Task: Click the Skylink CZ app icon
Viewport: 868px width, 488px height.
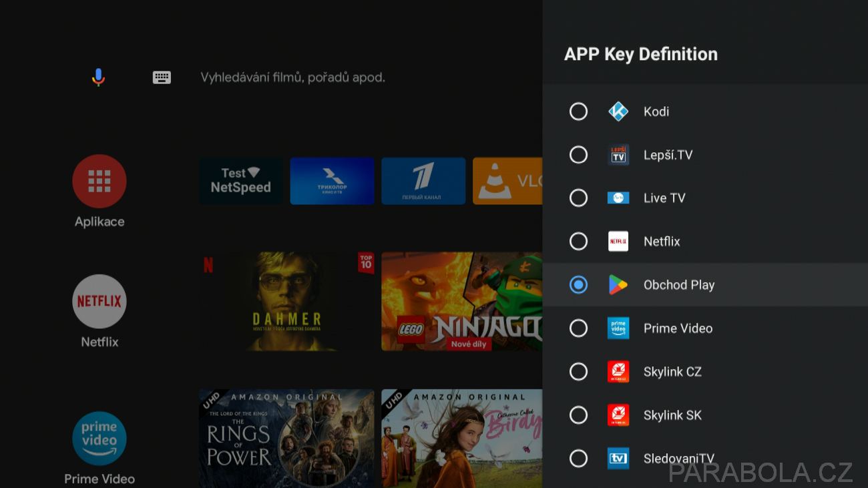Action: (x=618, y=372)
